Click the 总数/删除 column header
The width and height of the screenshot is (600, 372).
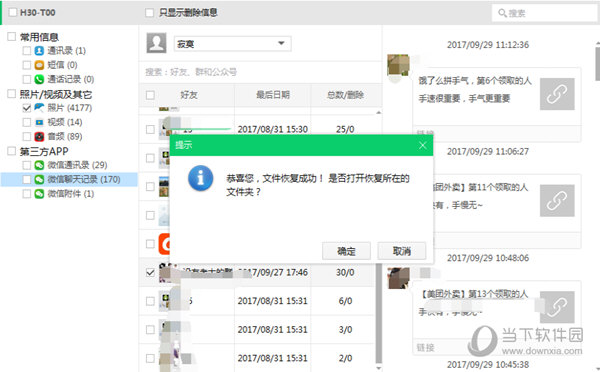tap(346, 95)
